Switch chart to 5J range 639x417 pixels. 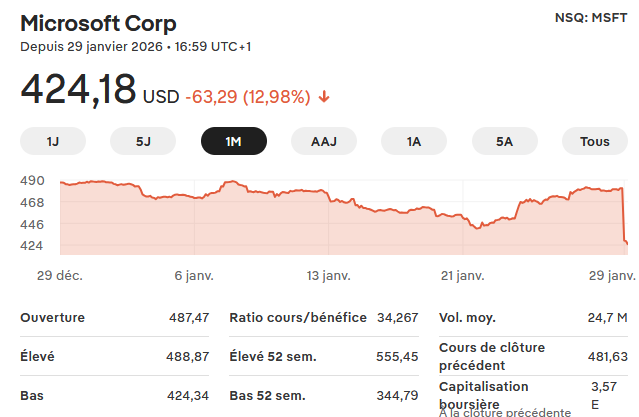pyautogui.click(x=143, y=141)
